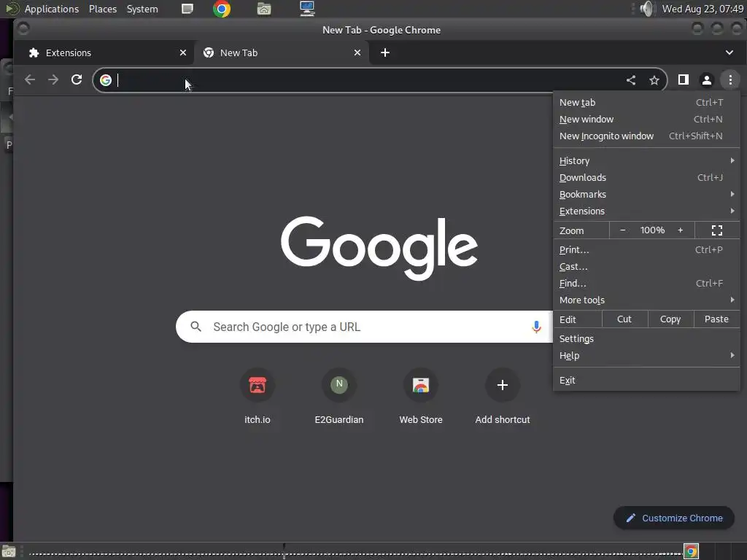
Task: Expand the Extensions submenu
Action: click(646, 211)
